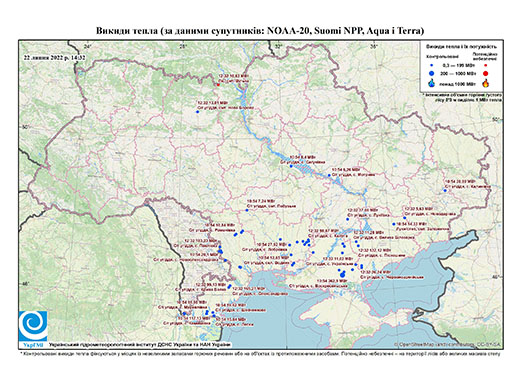The image size is (520, 368).
Task: Click the large blue circle legend symbol
Action: point(432,73)
